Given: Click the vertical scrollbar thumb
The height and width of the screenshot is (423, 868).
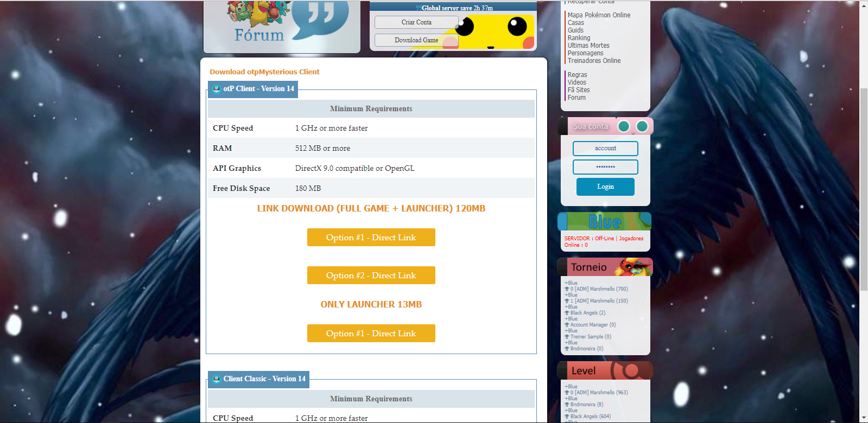Looking at the screenshot, I should [864, 190].
